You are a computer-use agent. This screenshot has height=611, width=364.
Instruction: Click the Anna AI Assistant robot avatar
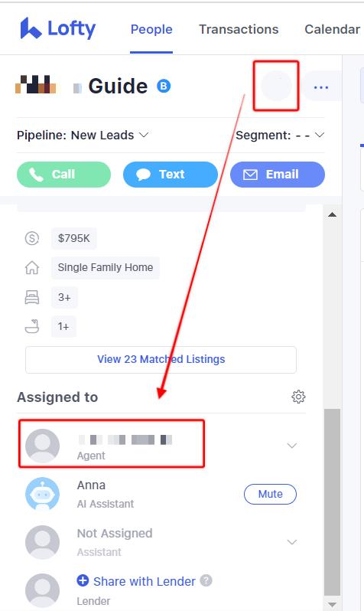(42, 494)
